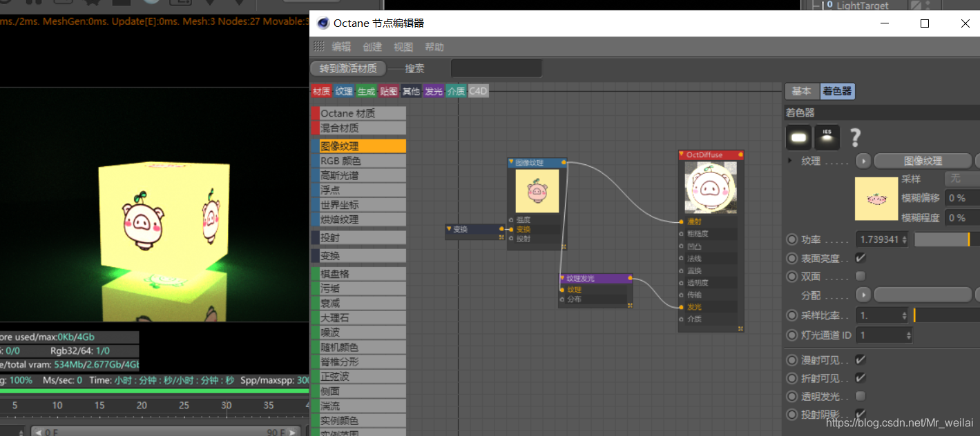Click the 置换 input port on OctDiffuse
The image size is (980, 436).
coord(682,271)
